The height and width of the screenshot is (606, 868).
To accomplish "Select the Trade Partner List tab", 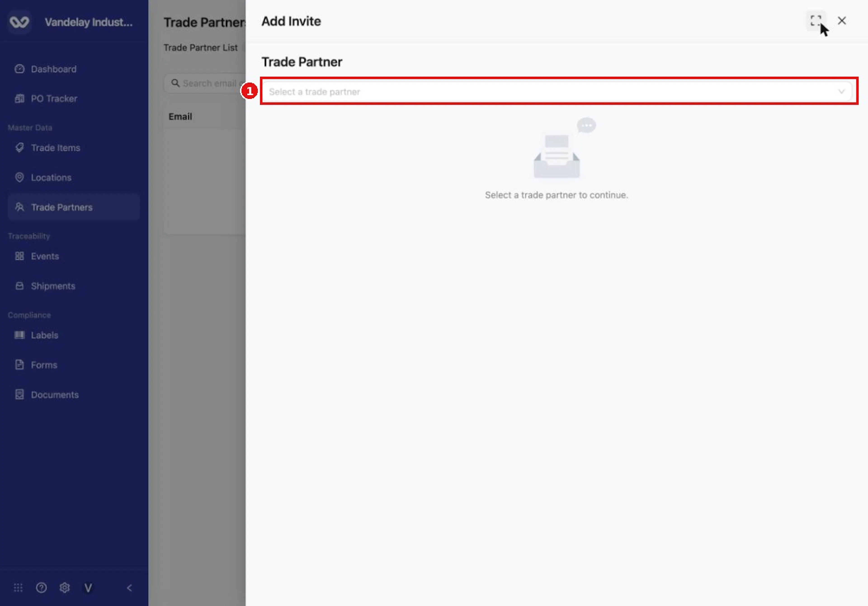I will pyautogui.click(x=200, y=48).
